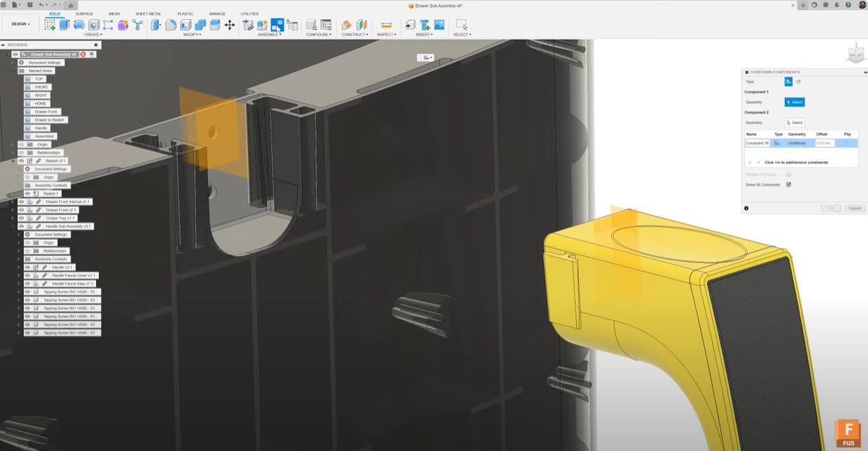Hide the Handle Fascia Cover v1:1 component
The image size is (868, 451).
28,276
